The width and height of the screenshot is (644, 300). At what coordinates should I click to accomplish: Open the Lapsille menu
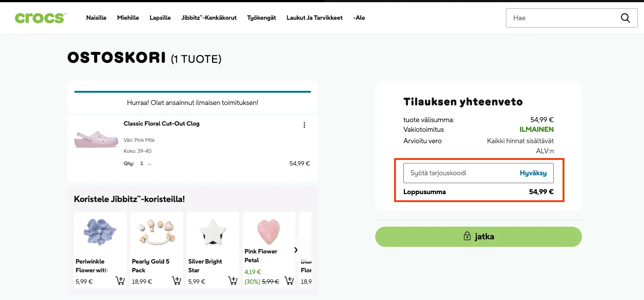pyautogui.click(x=160, y=18)
